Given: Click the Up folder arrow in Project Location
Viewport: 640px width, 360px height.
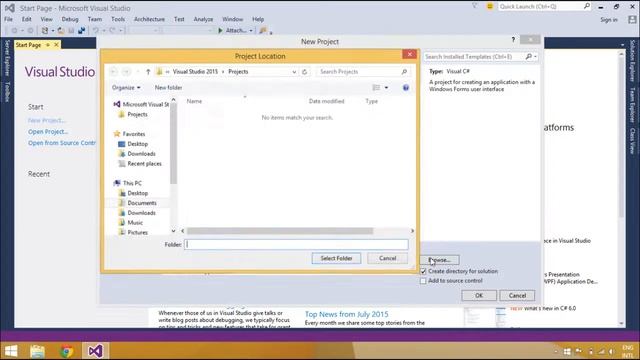Looking at the screenshot, I should click(148, 72).
